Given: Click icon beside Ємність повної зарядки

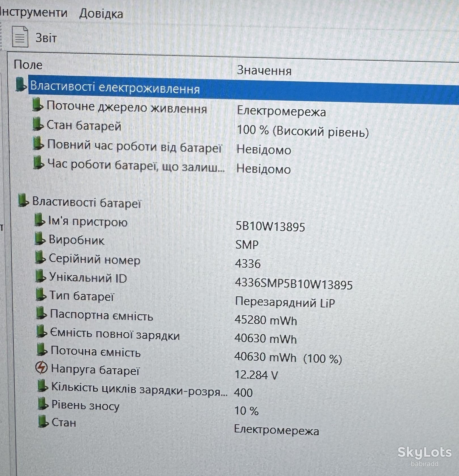Looking at the screenshot, I should click(42, 331).
